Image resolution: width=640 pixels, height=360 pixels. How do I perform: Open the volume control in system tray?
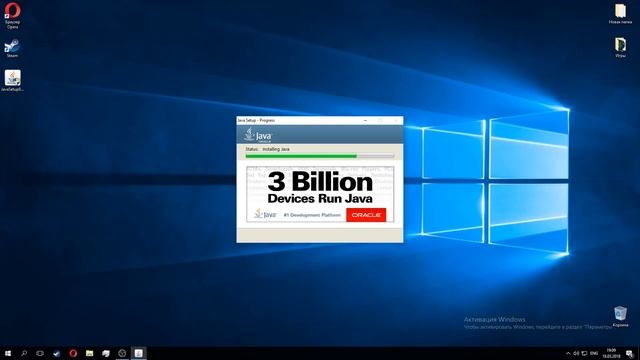(576, 353)
